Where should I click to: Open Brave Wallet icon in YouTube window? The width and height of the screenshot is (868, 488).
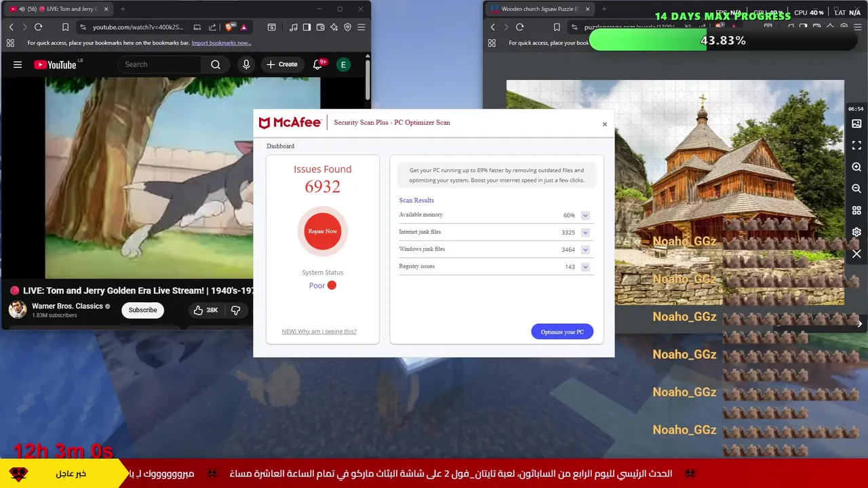[320, 27]
